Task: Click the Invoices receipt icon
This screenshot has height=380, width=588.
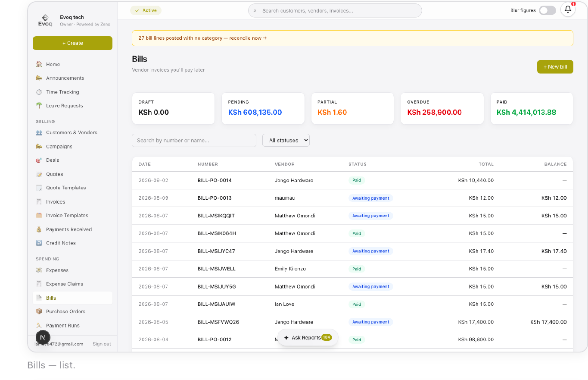Action: pyautogui.click(x=39, y=201)
